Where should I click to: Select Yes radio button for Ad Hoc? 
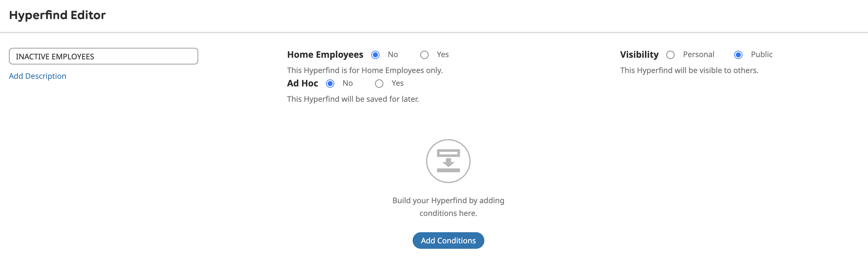tap(379, 83)
